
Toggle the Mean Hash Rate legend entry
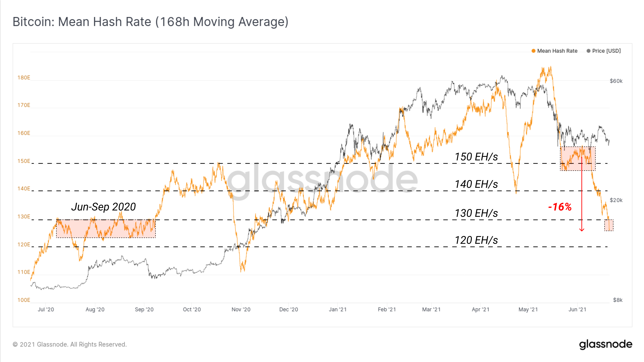(x=554, y=51)
